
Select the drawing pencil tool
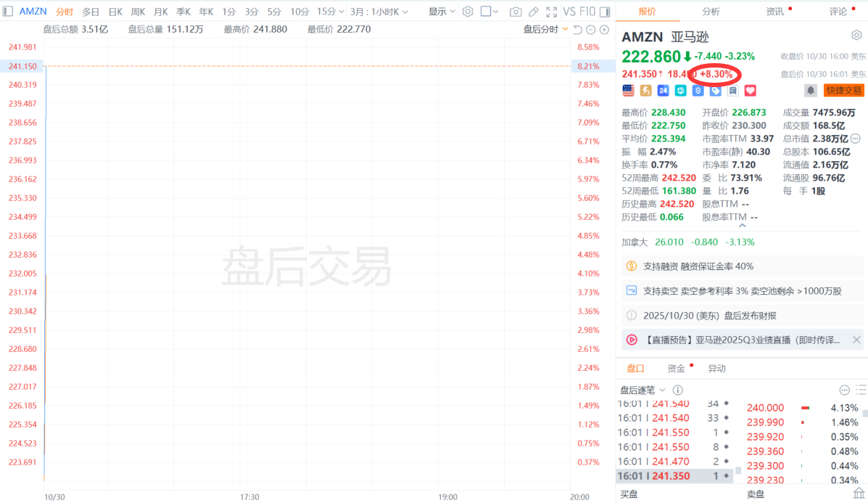(534, 12)
